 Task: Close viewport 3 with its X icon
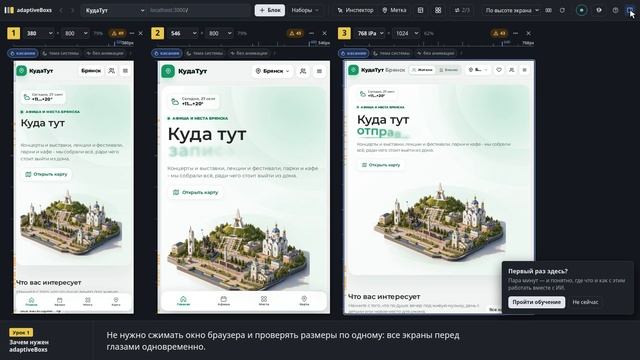tap(528, 33)
